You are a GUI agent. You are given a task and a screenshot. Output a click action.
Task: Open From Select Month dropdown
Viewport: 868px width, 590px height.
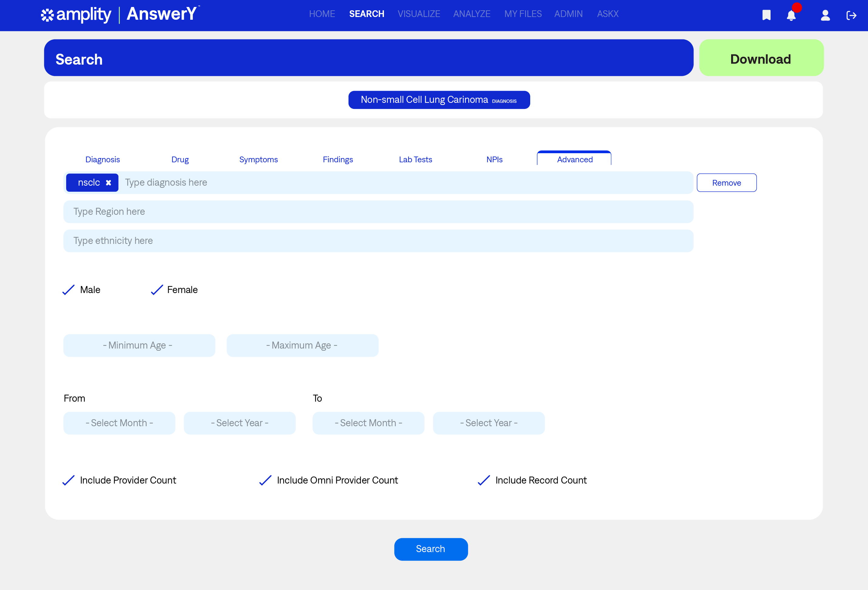(119, 423)
